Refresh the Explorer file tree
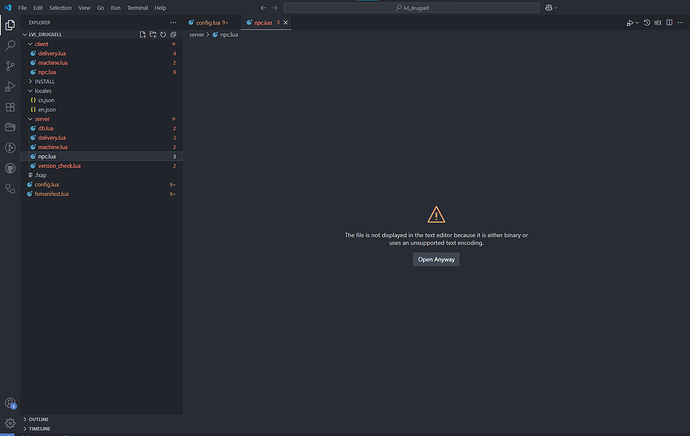Viewport: 690px width, 436px height. point(164,34)
